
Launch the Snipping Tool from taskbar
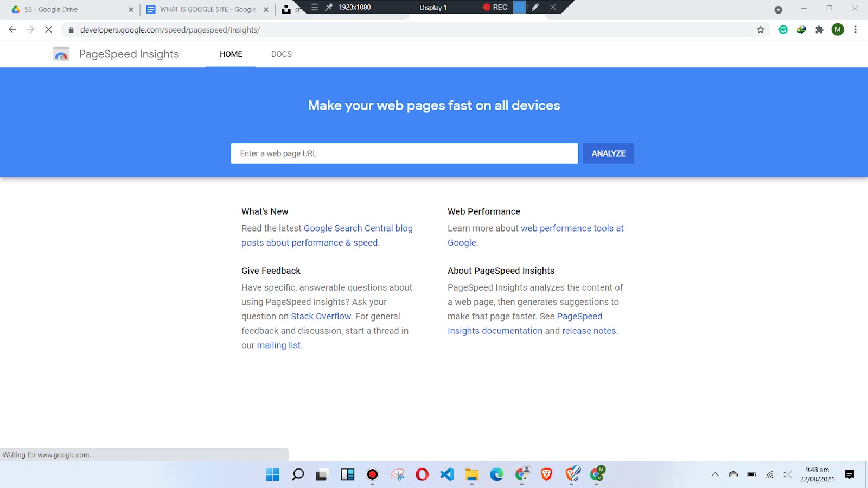point(398,475)
